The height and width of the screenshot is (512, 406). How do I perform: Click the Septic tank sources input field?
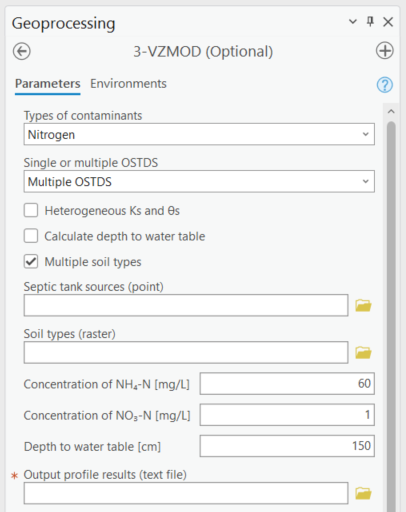(186, 305)
